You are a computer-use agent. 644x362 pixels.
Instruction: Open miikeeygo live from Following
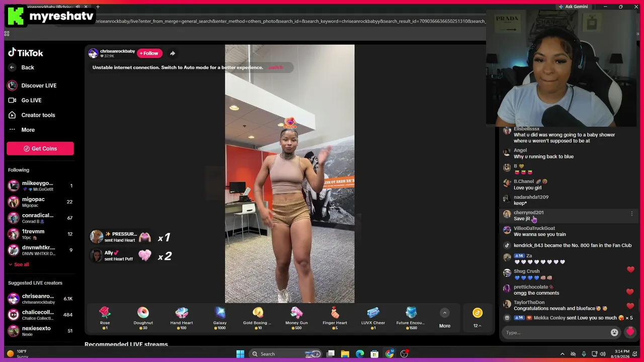40,186
